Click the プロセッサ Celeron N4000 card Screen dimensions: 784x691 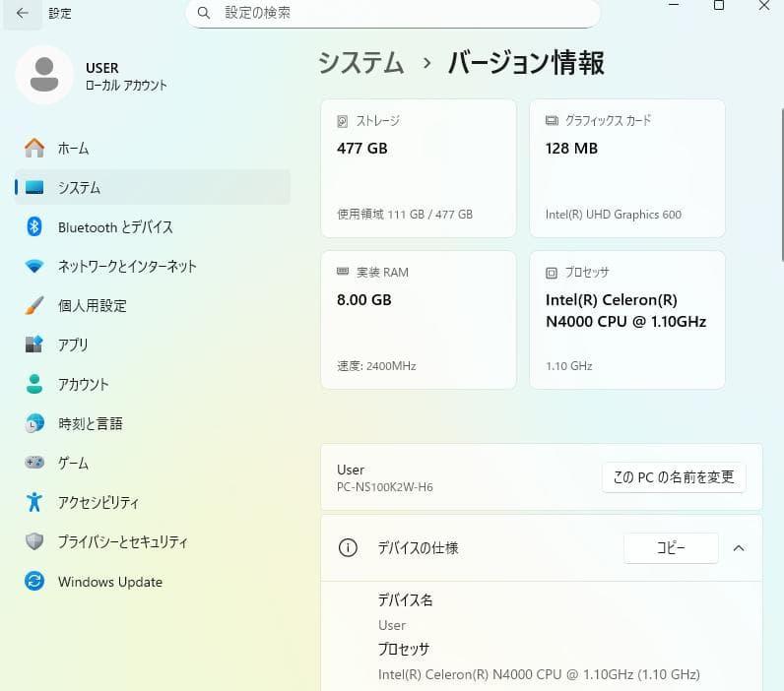(627, 320)
